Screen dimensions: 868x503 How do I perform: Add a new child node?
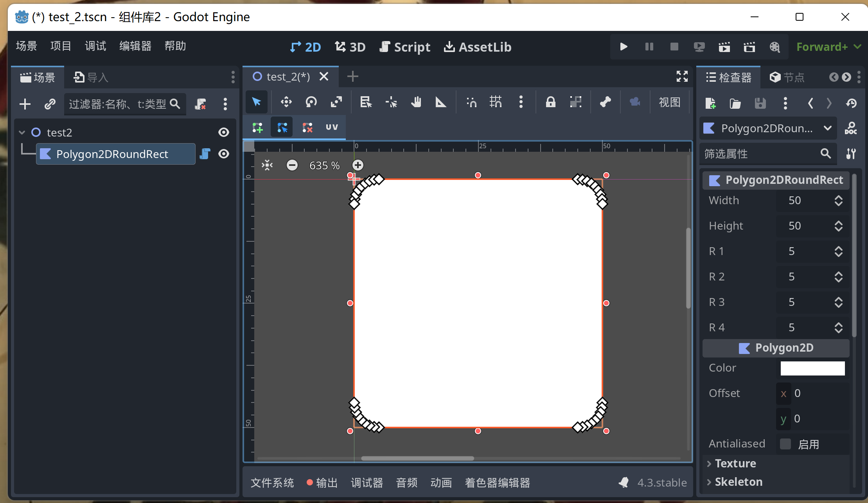tap(25, 104)
